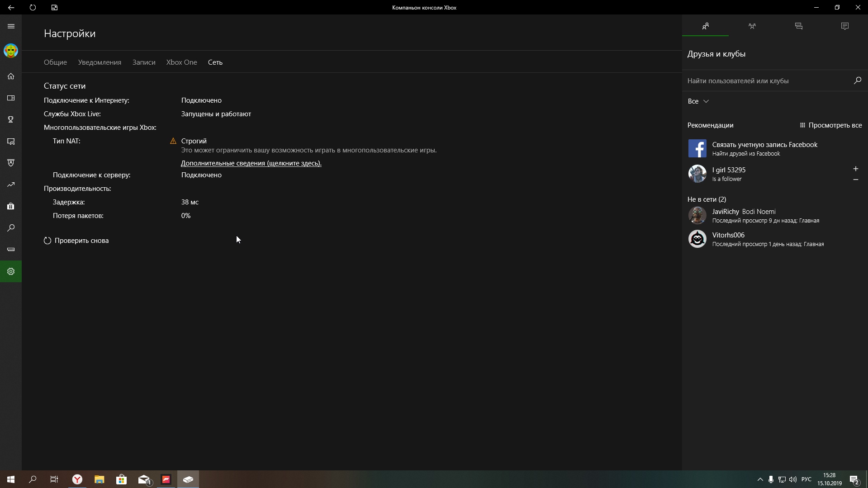The height and width of the screenshot is (488, 868).
Task: Switch to Messages panel tab icon
Action: [798, 26]
